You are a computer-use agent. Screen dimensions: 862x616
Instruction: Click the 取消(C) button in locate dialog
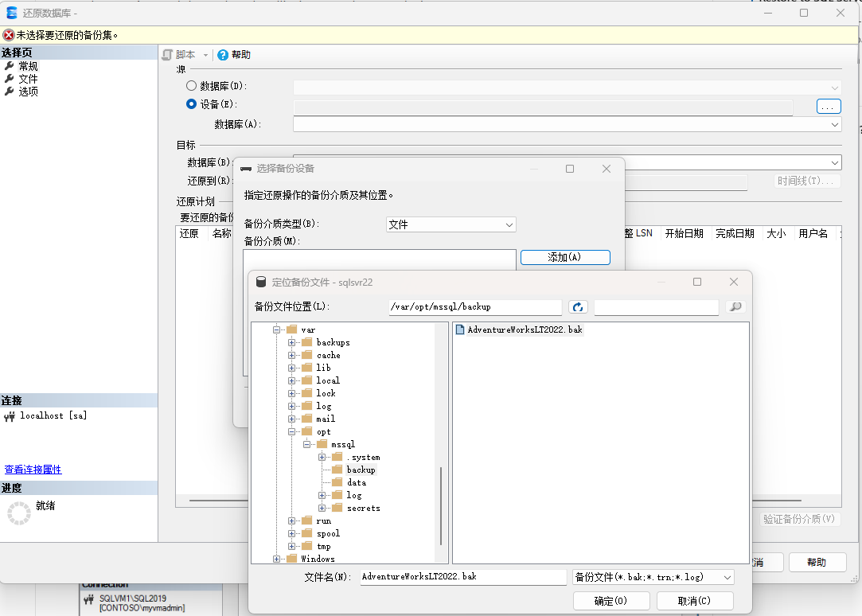coord(695,601)
